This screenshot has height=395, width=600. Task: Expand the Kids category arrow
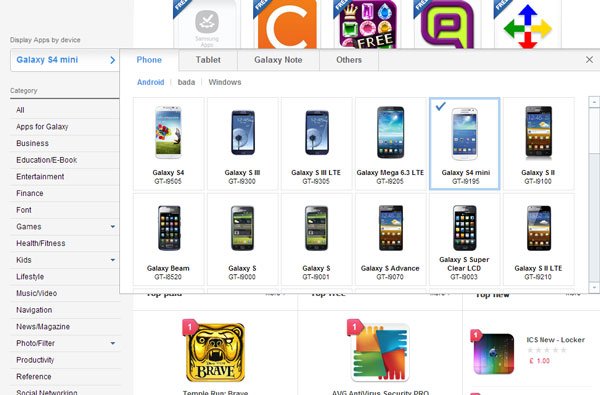click(x=113, y=260)
